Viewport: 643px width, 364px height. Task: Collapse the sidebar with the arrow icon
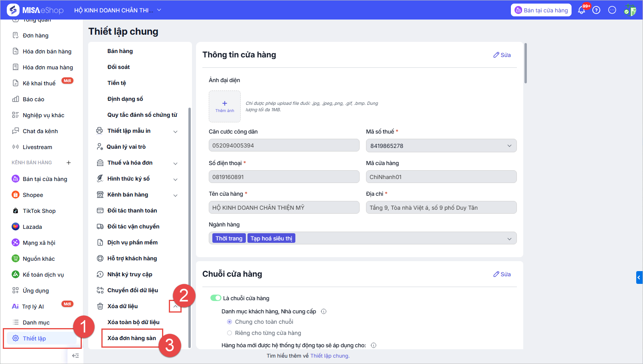[x=75, y=356]
